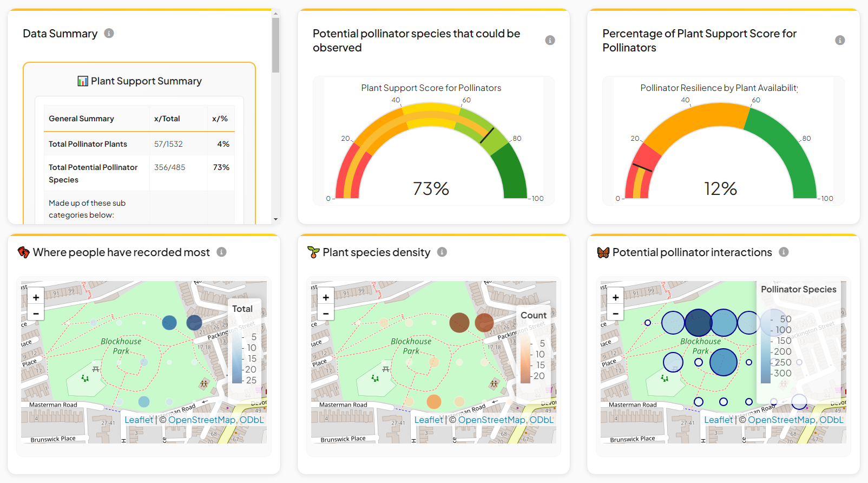868x483 pixels.
Task: Click the butterfly icon in Potential pollinator interactions
Action: click(x=603, y=253)
